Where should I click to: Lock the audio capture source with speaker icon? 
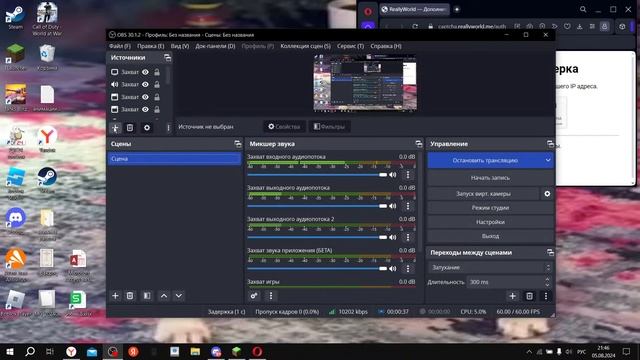(x=157, y=84)
